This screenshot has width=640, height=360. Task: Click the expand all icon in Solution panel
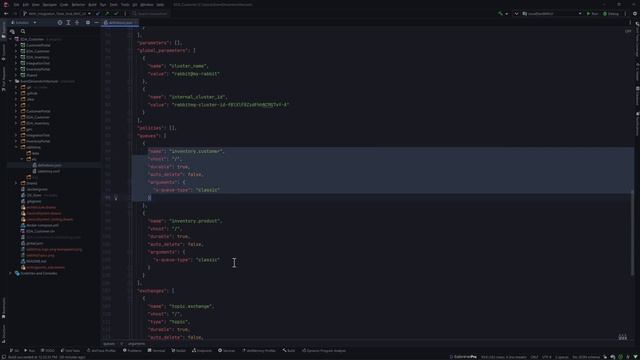click(68, 22)
